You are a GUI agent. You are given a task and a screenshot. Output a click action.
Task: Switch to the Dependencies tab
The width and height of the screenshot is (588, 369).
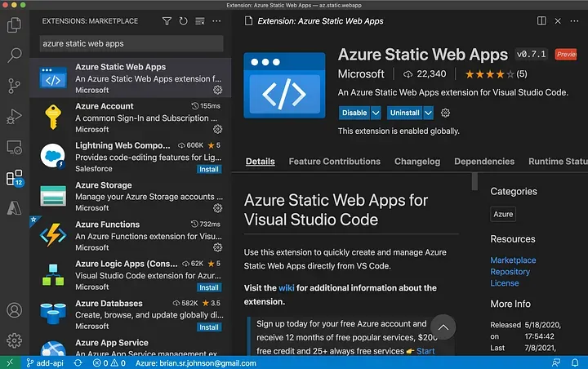click(x=484, y=162)
